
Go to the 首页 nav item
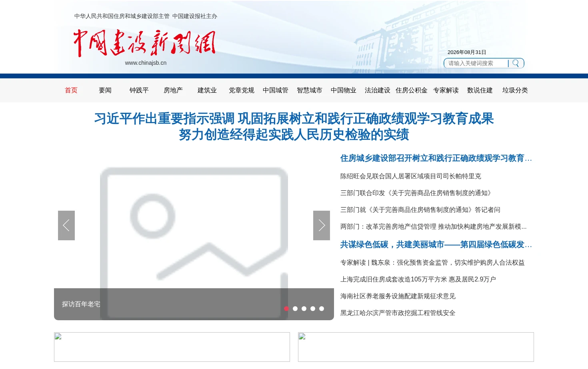click(71, 90)
